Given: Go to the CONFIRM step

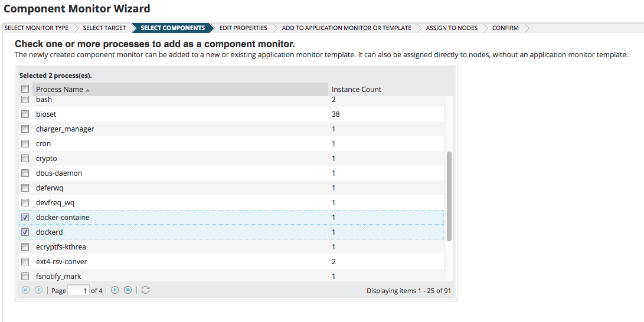Looking at the screenshot, I should [505, 28].
